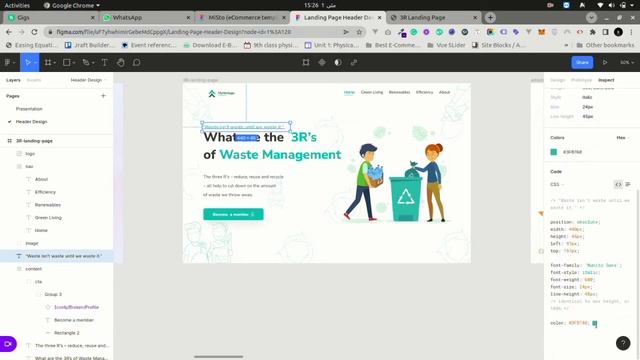640x360 pixels.
Task: Click the layers panel horizontal scrollbar
Action: point(218,357)
